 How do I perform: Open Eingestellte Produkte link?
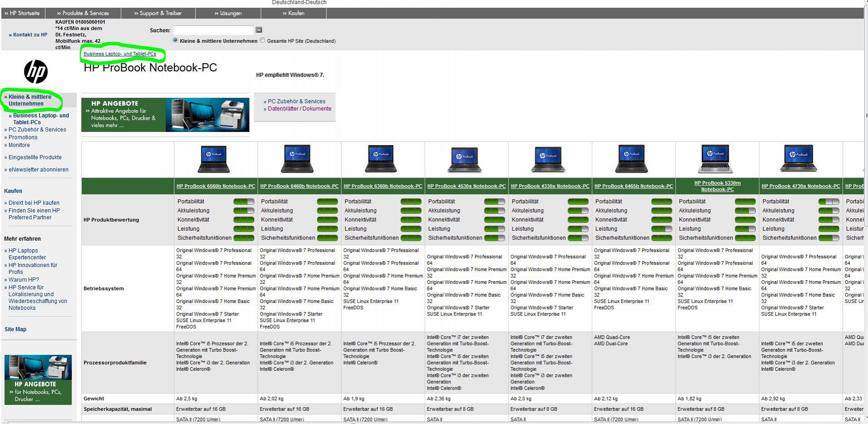(33, 157)
